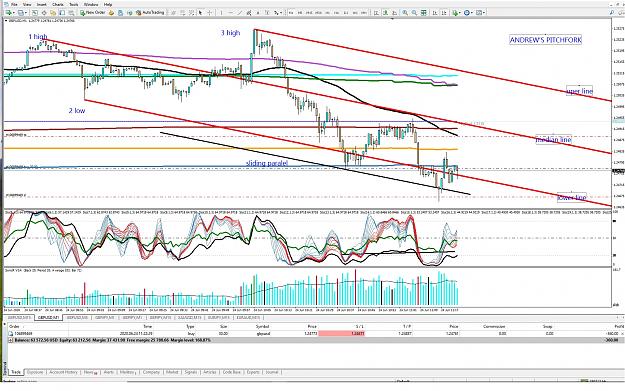Switch chart to H4 timeframe button
Screen dimensions: 625x391
coord(337,13)
